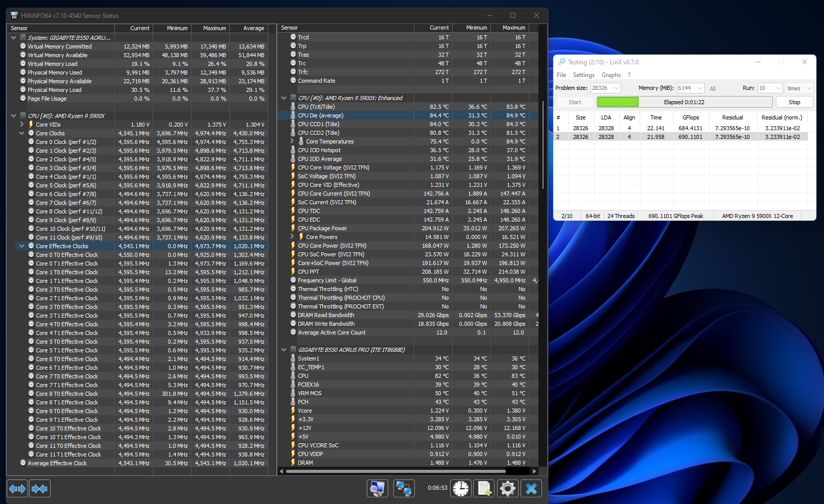Select the CPU Die (average) sensor row
The width and height of the screenshot is (824, 504).
(x=320, y=115)
